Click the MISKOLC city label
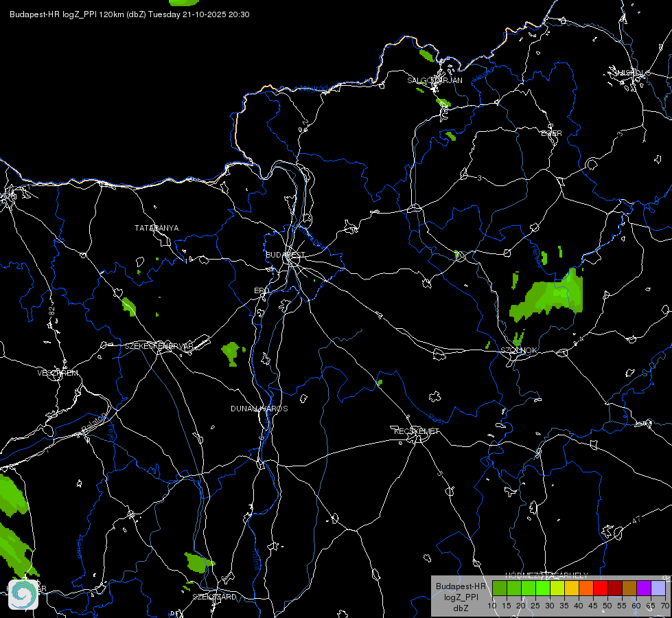The width and height of the screenshot is (672, 618). coord(633,73)
